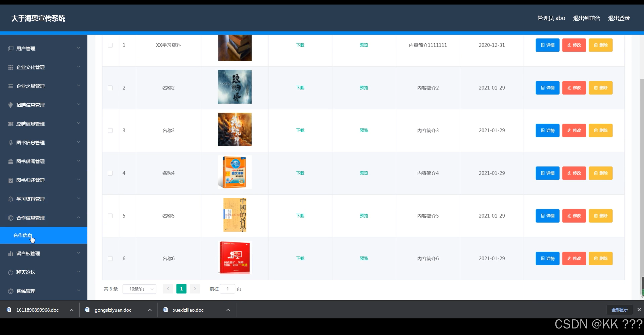The image size is (644, 335).
Task: Click 删除 button for 名称6
Action: [601, 259]
